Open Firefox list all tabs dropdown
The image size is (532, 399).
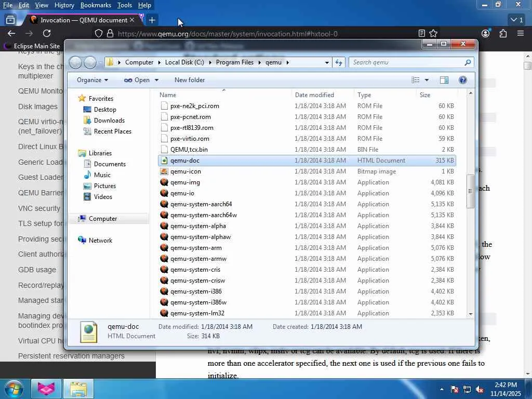(517, 20)
